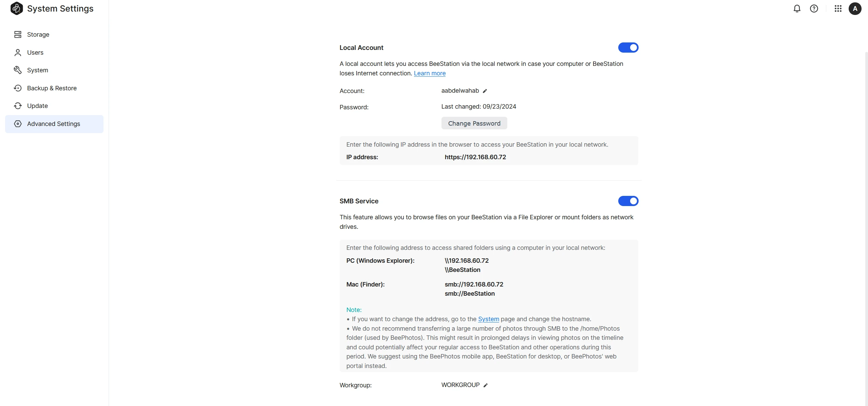Click the BeeStation logo icon
This screenshot has height=406, width=868.
click(x=17, y=8)
